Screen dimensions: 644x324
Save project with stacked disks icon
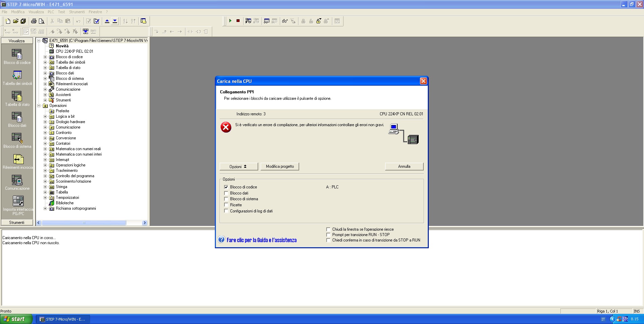coord(23,21)
